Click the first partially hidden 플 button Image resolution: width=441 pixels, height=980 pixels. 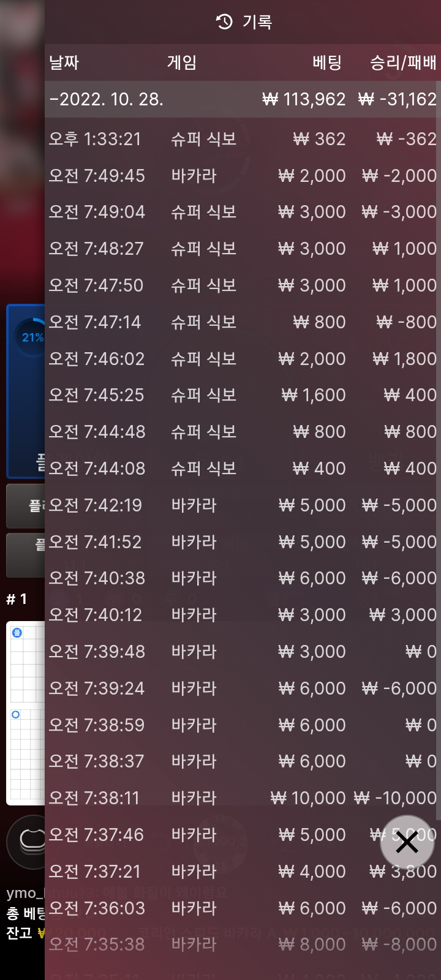pos(25,506)
